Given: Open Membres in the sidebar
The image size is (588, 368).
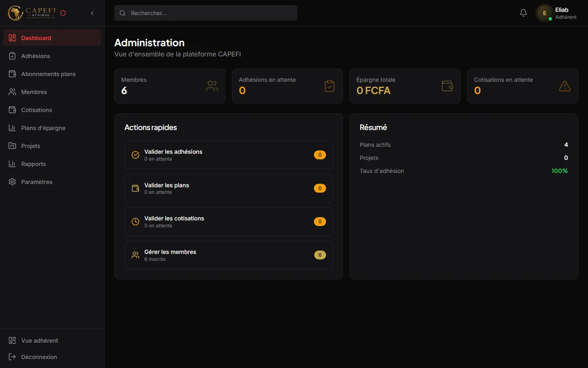Looking at the screenshot, I should [x=52, y=92].
